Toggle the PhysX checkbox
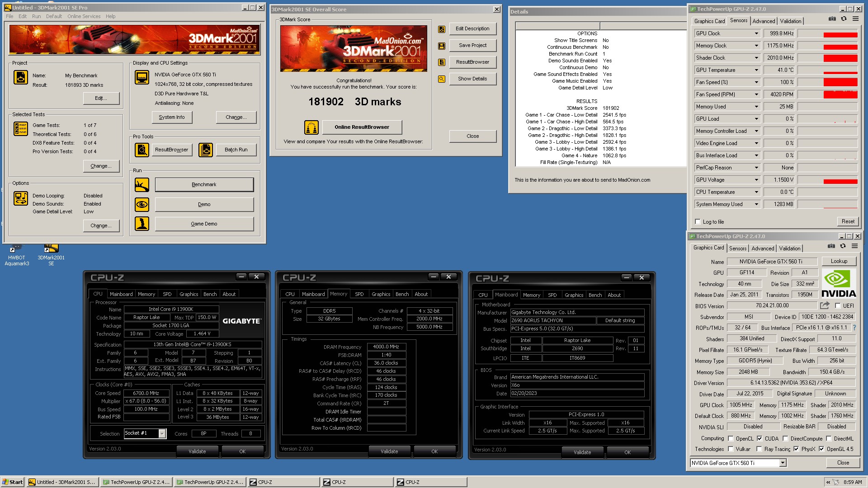The image size is (868, 488). point(796,449)
